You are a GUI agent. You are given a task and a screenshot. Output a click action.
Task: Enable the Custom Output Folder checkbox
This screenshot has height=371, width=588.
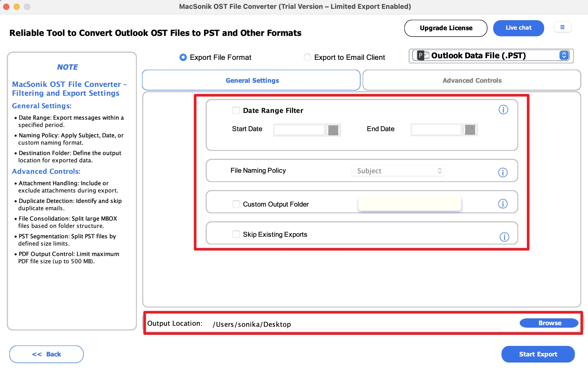pyautogui.click(x=236, y=204)
